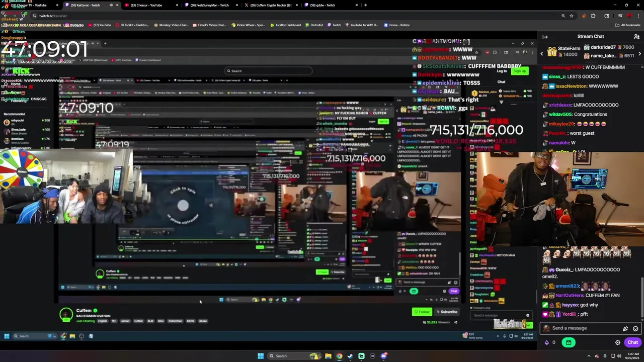
Task: Open emote picker in chat message box
Action: tap(635, 328)
